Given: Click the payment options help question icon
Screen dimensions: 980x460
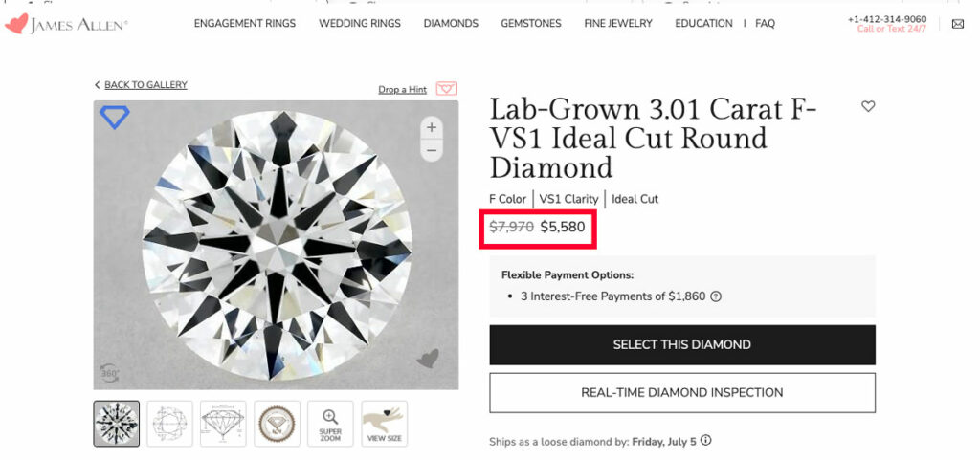Looking at the screenshot, I should tap(716, 296).
